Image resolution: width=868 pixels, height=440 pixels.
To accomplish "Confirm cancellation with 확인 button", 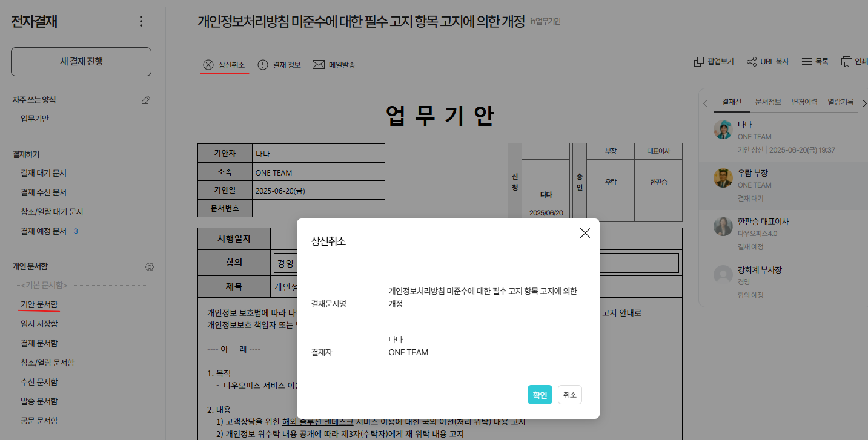I will (539, 395).
